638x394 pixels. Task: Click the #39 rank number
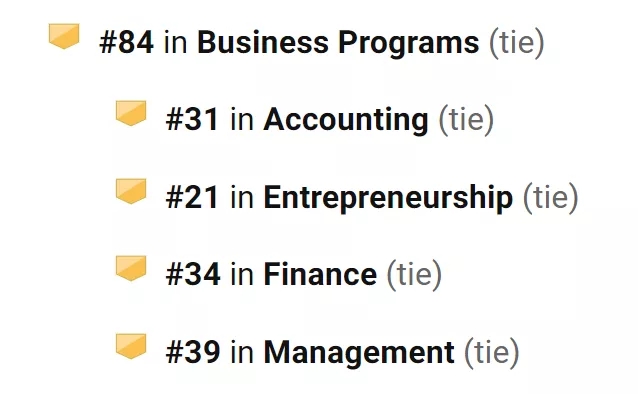pyautogui.click(x=193, y=352)
